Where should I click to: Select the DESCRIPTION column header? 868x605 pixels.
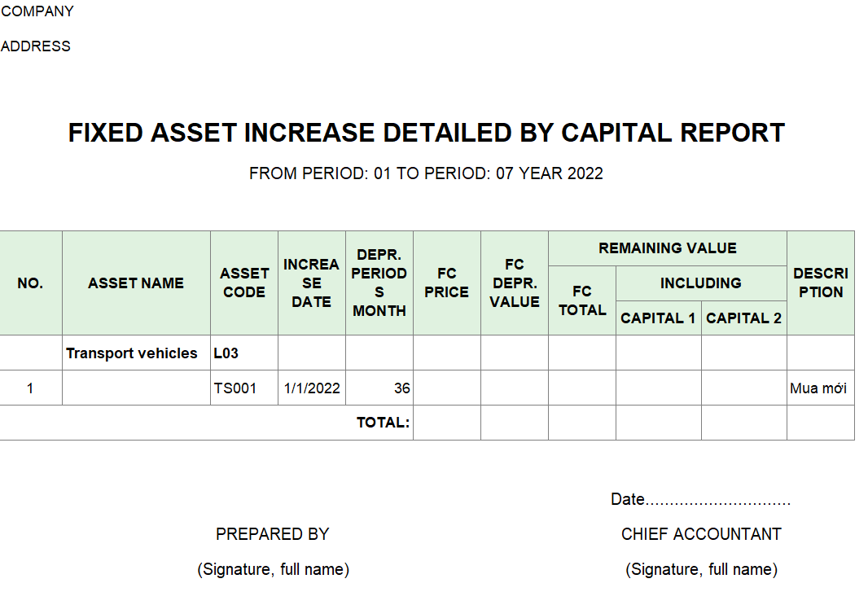tap(820, 283)
